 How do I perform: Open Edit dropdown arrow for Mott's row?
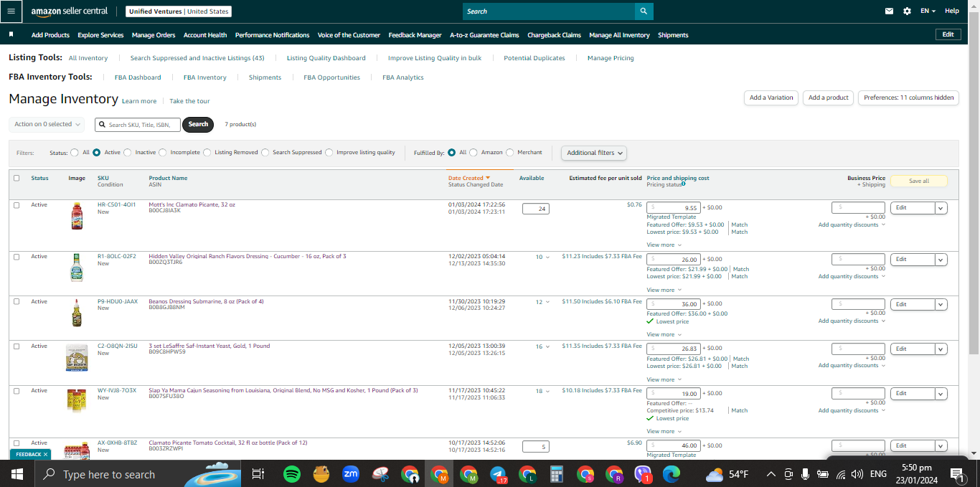[x=941, y=208]
